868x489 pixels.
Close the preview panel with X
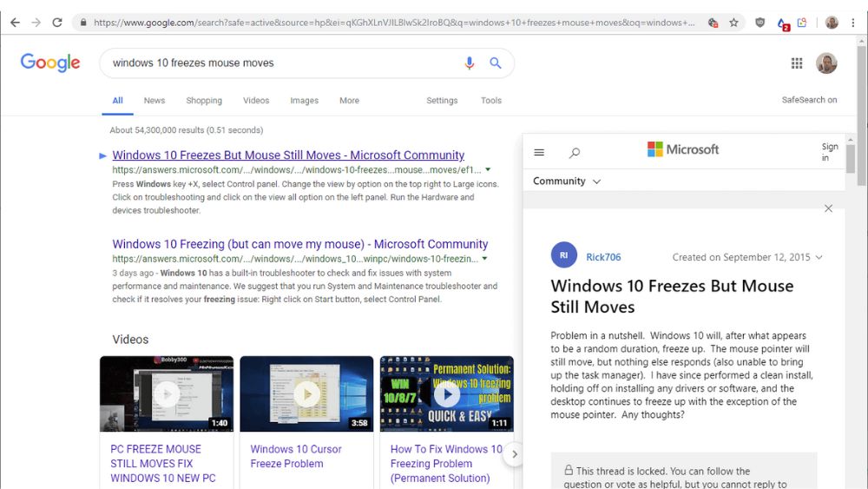[828, 208]
